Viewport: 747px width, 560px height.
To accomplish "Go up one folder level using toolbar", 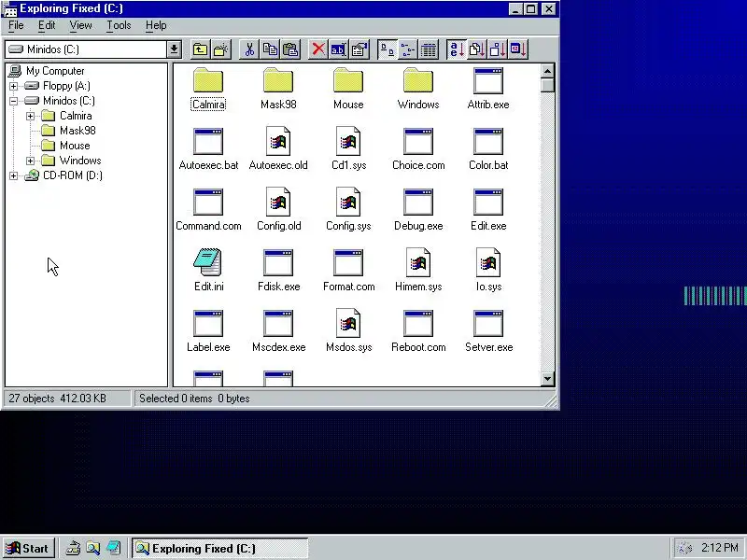I will pos(200,49).
